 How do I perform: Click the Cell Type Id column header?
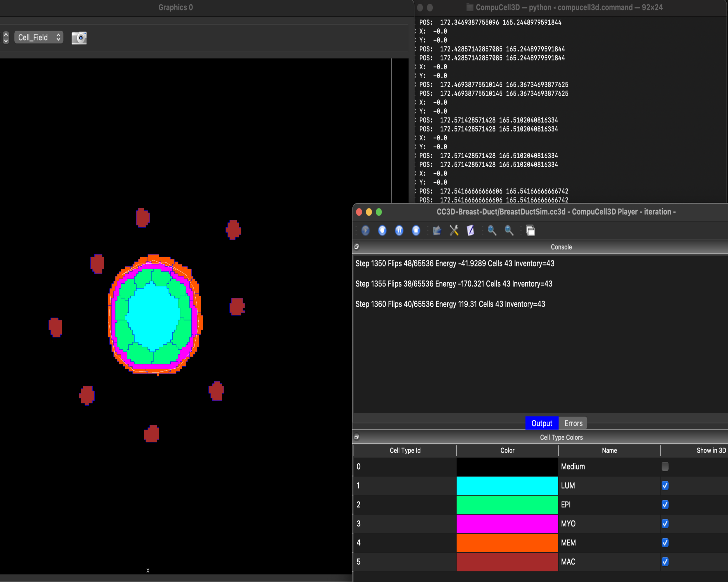click(405, 450)
